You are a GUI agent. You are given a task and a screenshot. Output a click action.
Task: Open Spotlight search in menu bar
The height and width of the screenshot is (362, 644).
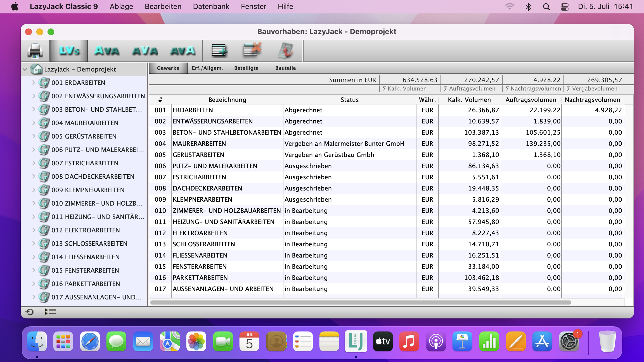pyautogui.click(x=546, y=7)
